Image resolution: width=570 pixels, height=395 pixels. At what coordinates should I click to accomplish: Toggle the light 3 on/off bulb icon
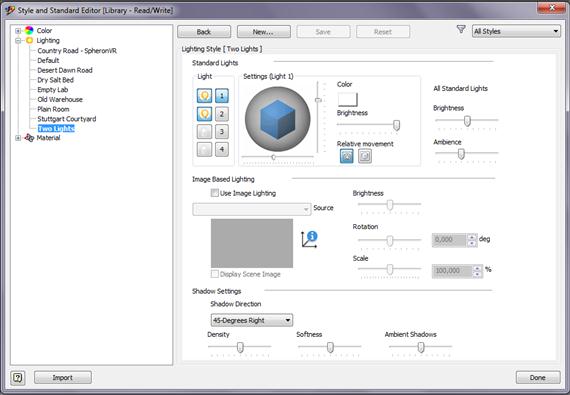click(204, 131)
